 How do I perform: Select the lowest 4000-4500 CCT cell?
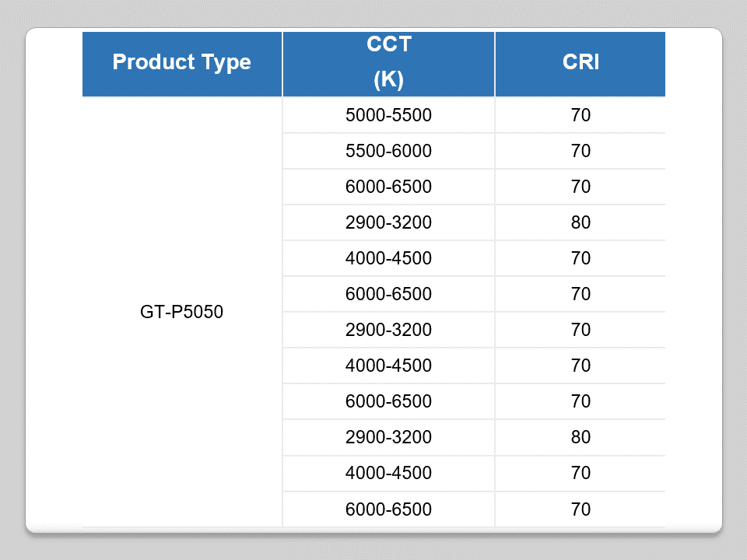pyautogui.click(x=388, y=473)
